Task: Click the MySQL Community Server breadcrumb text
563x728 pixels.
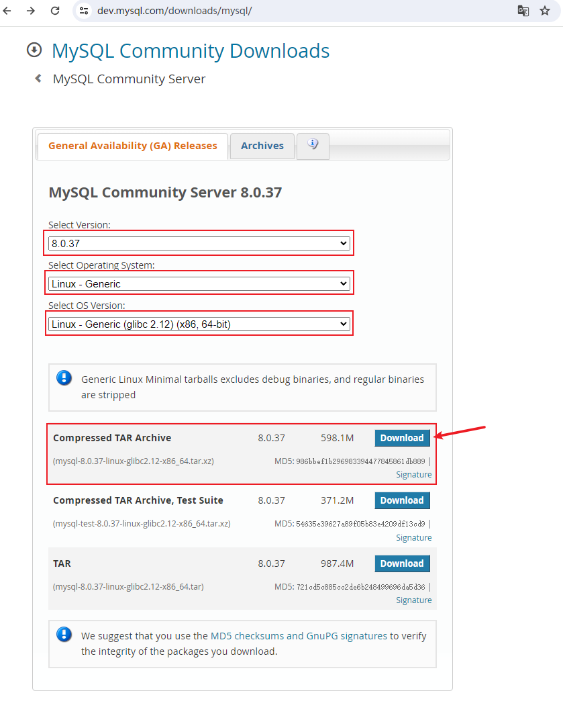Action: pyautogui.click(x=129, y=79)
